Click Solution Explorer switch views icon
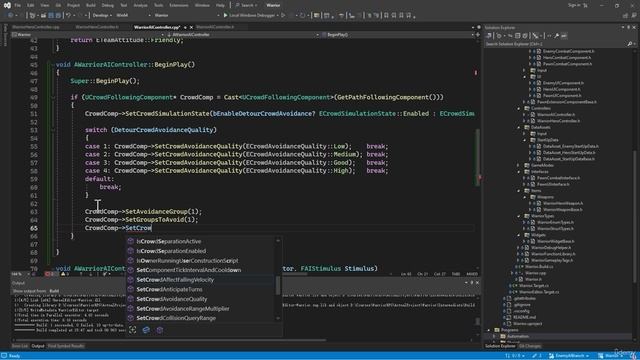Viewport: 640px width, 360px height. [x=489, y=36]
